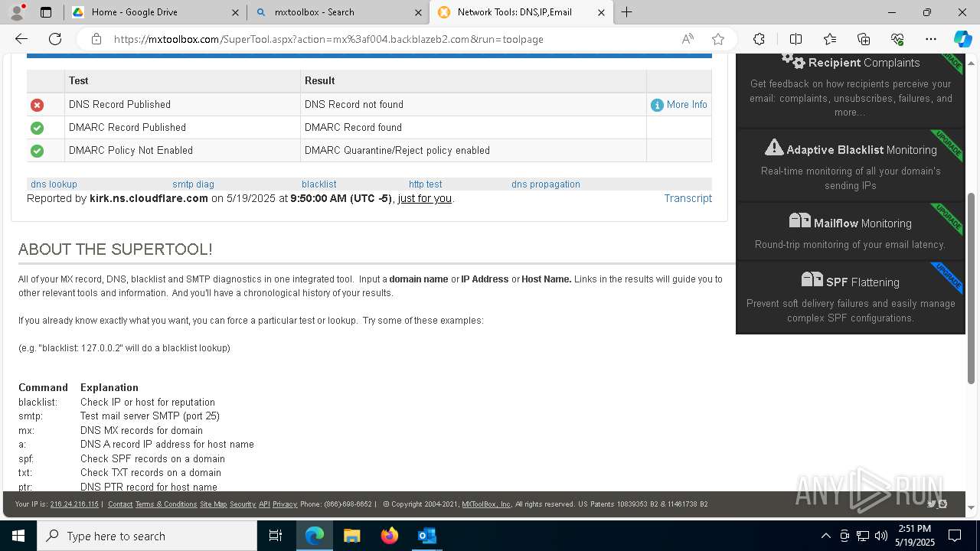980x551 pixels.
Task: Open the footer Site Map link
Action: click(x=214, y=504)
